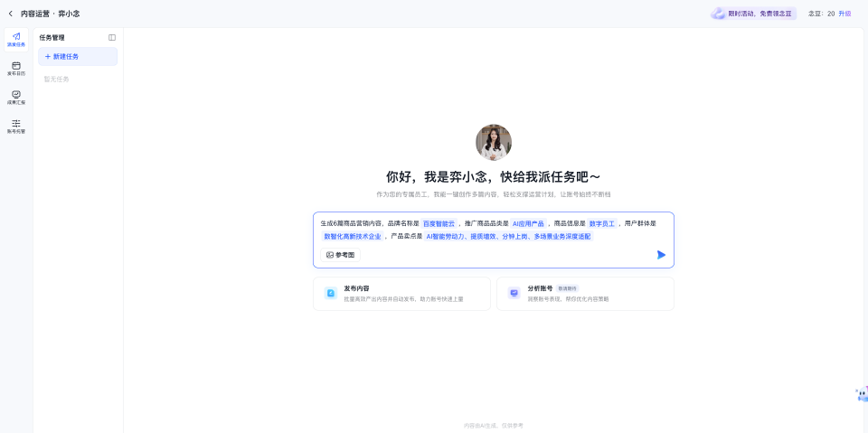Screen dimensions: 868x433
Task: Click the 新建任务 button
Action: (x=78, y=57)
